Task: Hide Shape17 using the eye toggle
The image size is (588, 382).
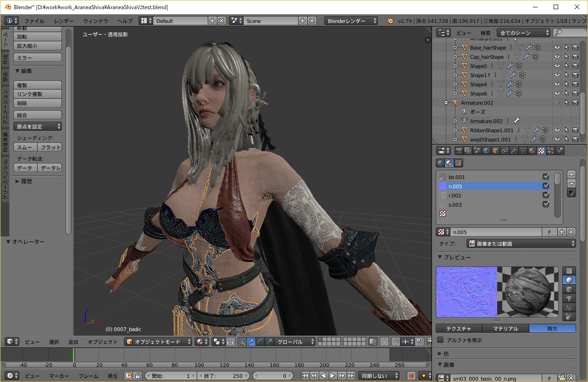Action: tap(557, 75)
